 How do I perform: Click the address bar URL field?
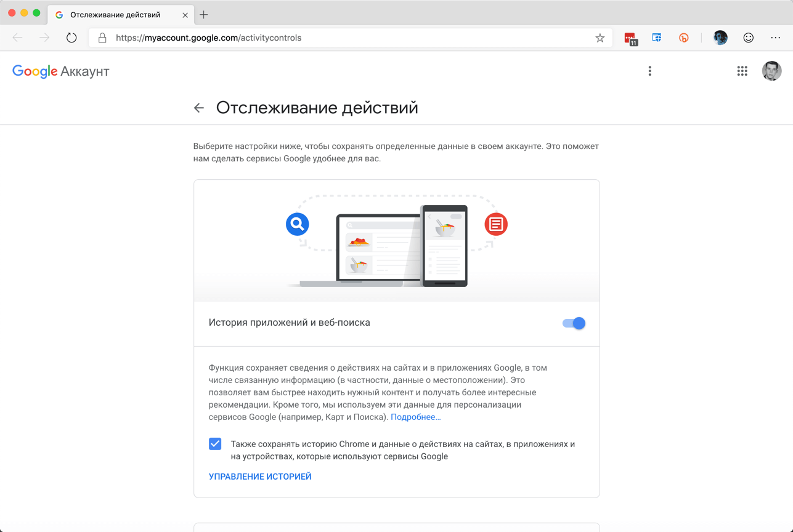coord(345,38)
